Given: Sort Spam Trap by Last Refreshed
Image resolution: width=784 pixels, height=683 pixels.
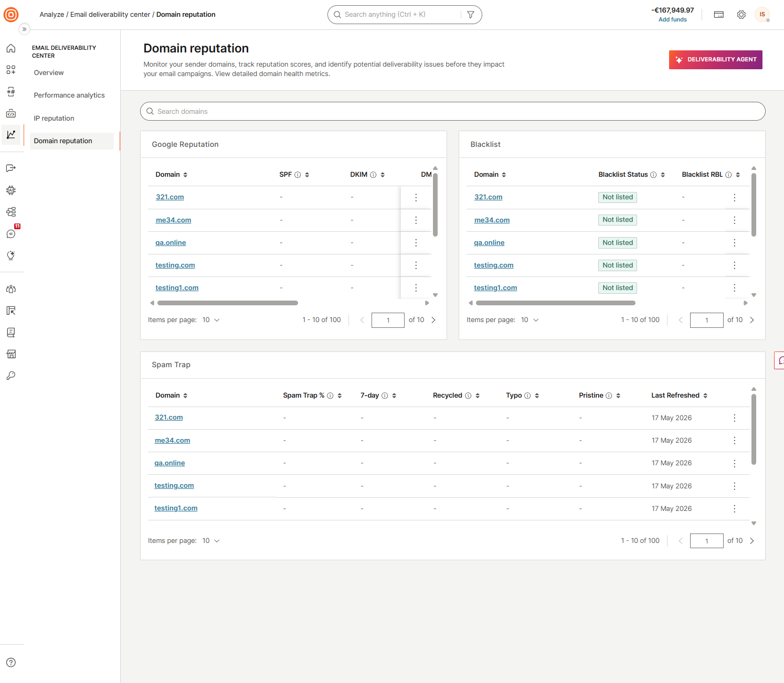Looking at the screenshot, I should tap(705, 396).
